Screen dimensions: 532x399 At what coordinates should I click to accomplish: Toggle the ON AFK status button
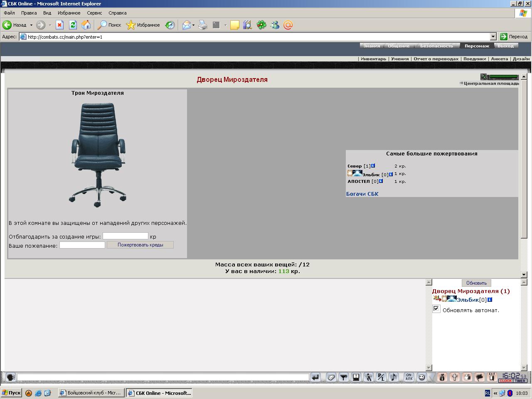(x=409, y=377)
